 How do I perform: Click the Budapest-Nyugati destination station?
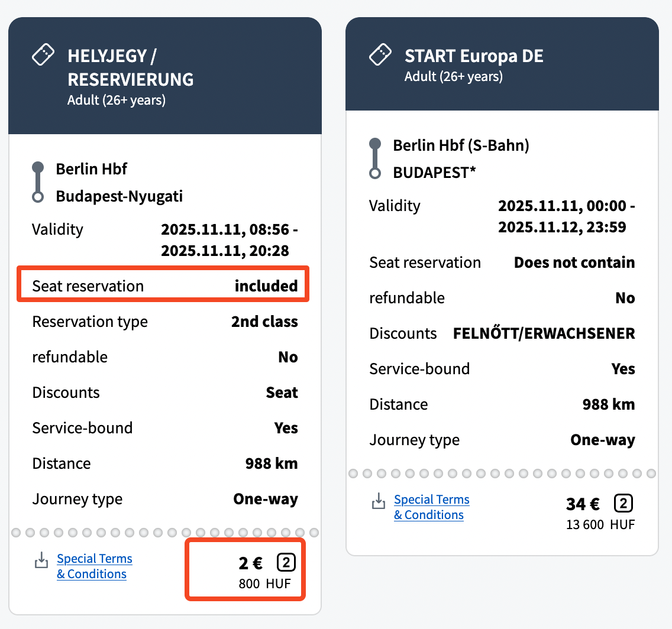(119, 196)
